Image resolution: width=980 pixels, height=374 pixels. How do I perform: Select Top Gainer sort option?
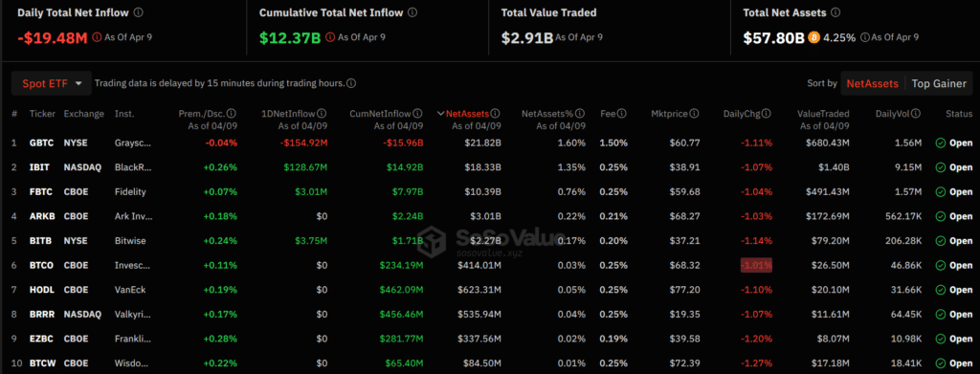pyautogui.click(x=939, y=83)
